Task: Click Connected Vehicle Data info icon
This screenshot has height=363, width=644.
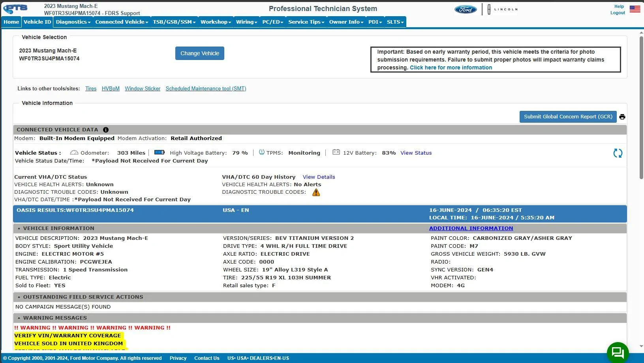Action: click(x=106, y=130)
